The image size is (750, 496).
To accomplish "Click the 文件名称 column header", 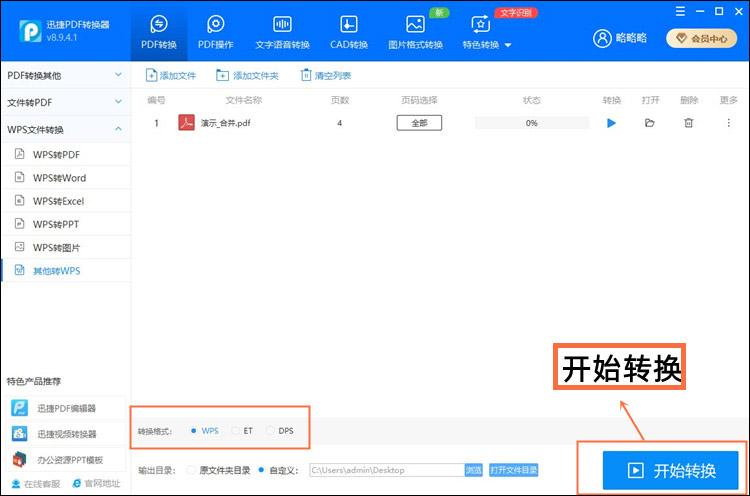I will (x=243, y=100).
